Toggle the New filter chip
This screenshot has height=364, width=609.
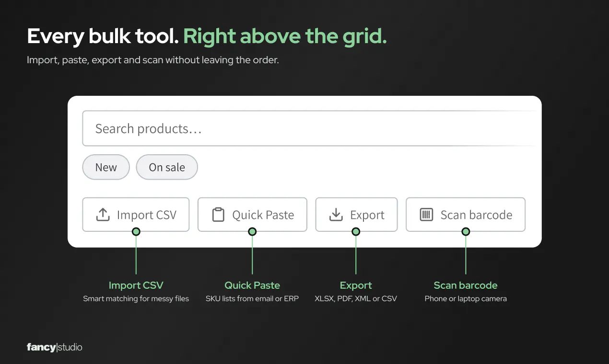[x=106, y=167]
